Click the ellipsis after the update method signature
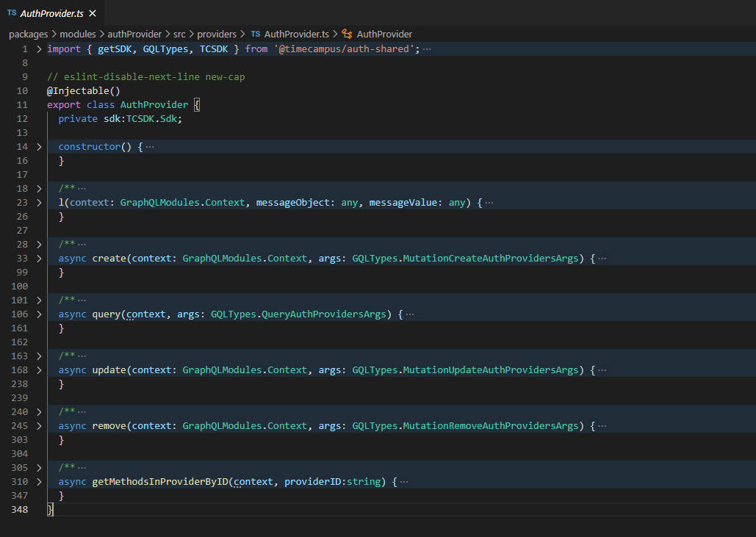The image size is (756, 537). coord(601,370)
